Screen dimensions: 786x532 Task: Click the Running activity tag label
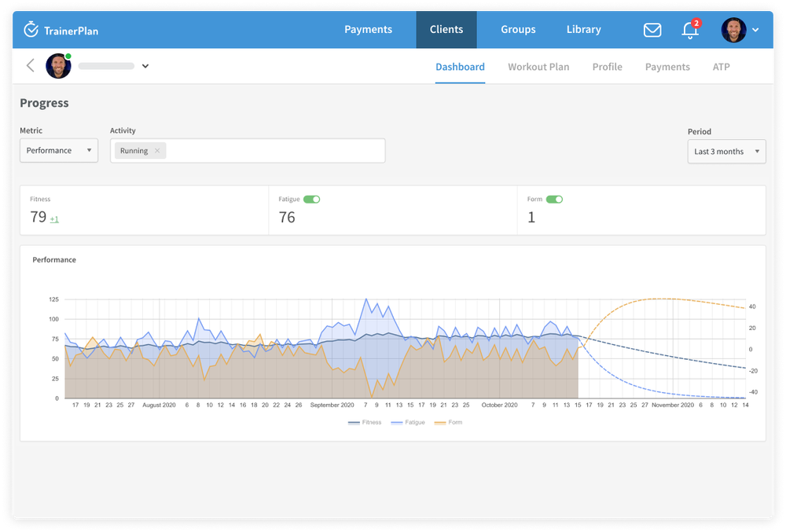click(x=134, y=150)
